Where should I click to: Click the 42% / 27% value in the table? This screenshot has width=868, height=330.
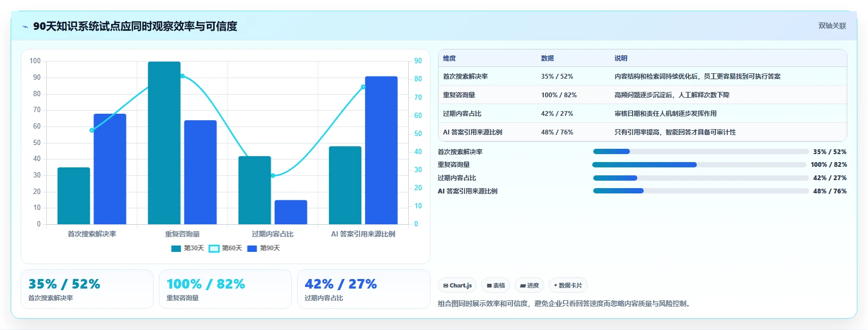pyautogui.click(x=557, y=114)
